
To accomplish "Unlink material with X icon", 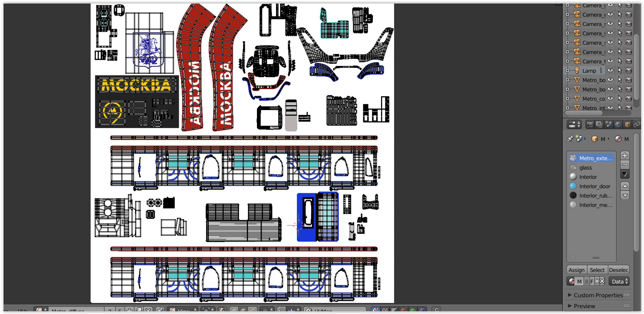I will [602, 281].
